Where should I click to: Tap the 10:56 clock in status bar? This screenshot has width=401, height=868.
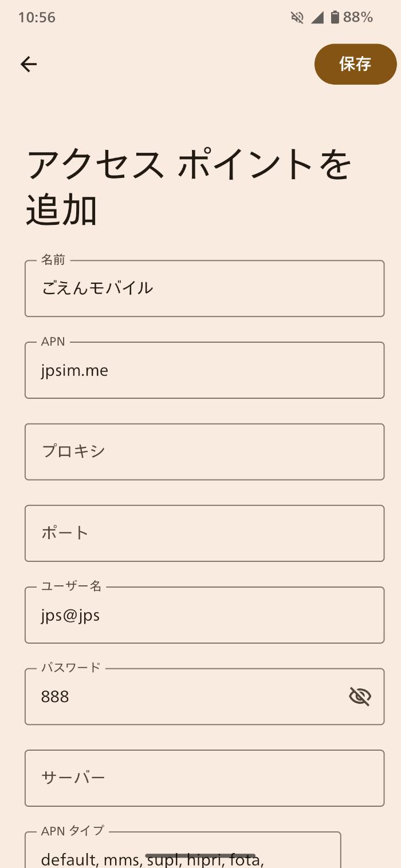point(37,18)
